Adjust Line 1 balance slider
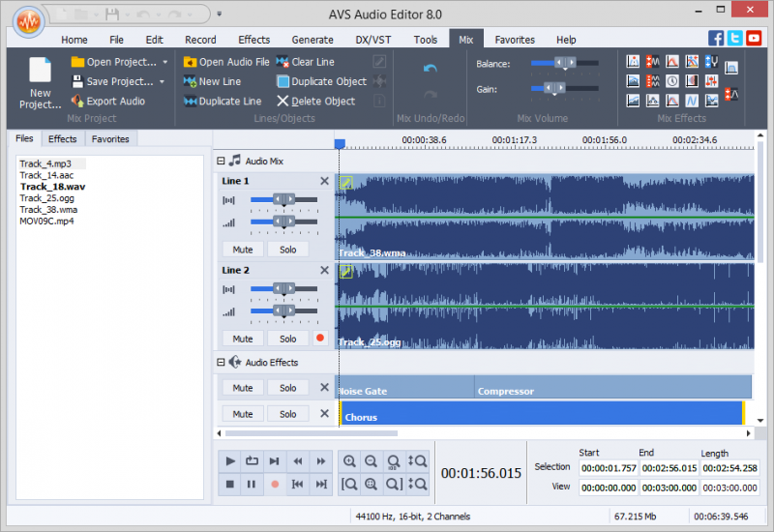This screenshot has width=774, height=532. (283, 200)
